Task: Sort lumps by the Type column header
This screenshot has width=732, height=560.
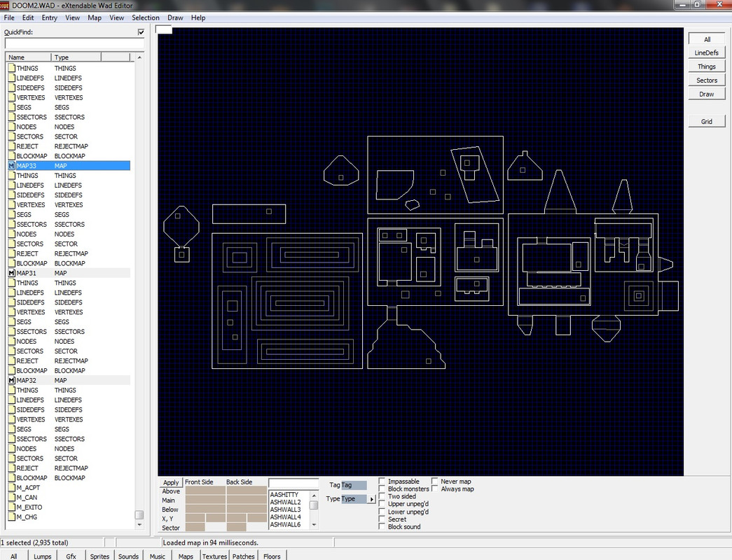Action: [76, 57]
